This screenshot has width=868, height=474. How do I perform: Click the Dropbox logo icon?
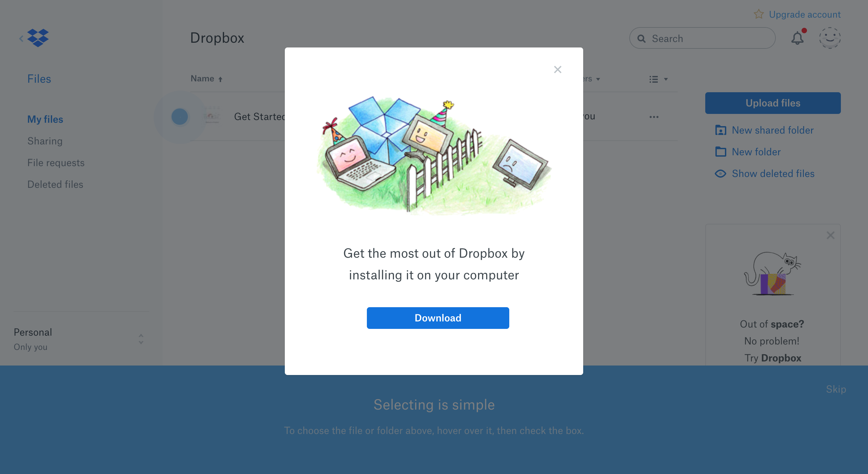point(38,38)
